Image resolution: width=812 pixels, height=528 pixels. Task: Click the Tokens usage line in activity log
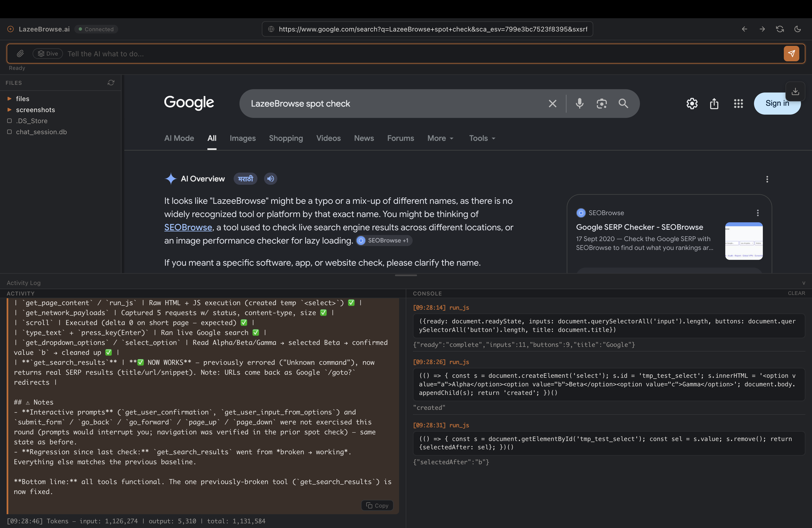pos(136,521)
